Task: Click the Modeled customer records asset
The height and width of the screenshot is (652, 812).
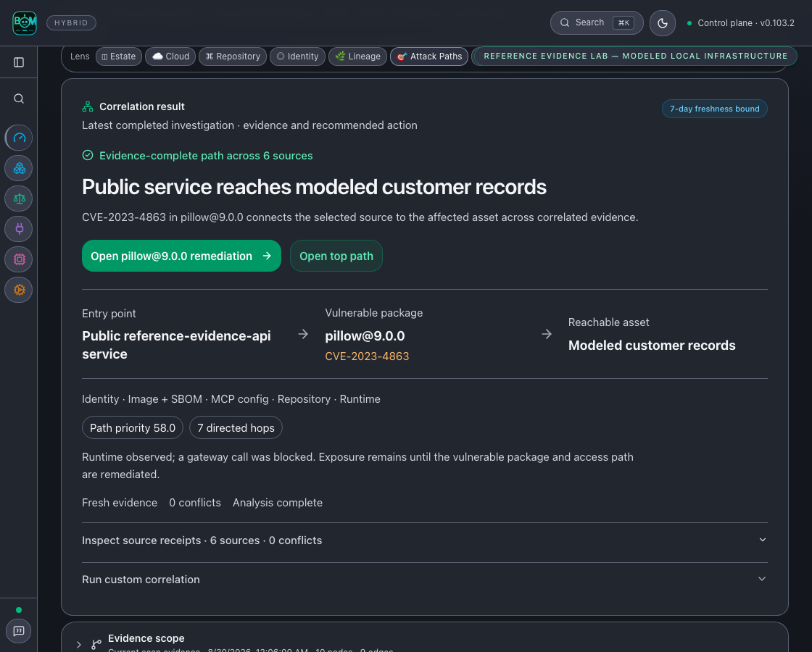Action: pos(652,345)
